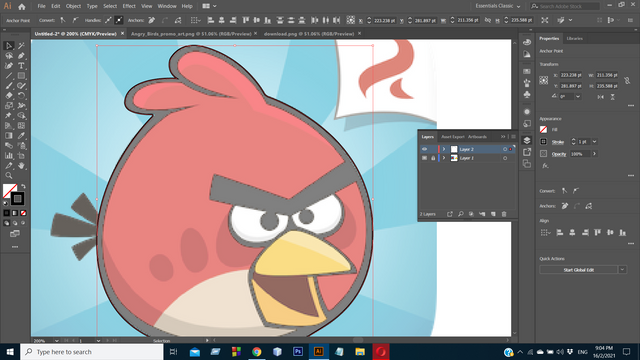Select the Magic Wand tool
Image resolution: width=640 pixels, height=360 pixels.
[x=21, y=46]
